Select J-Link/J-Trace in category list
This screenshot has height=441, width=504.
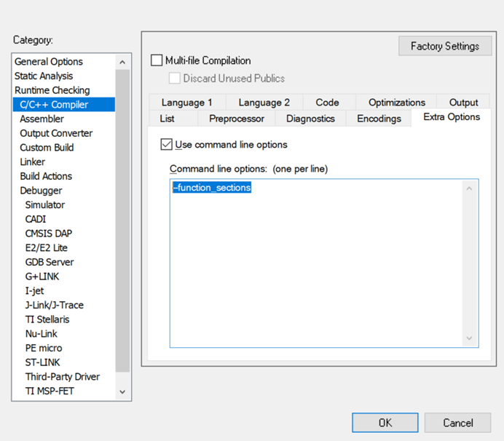55,305
